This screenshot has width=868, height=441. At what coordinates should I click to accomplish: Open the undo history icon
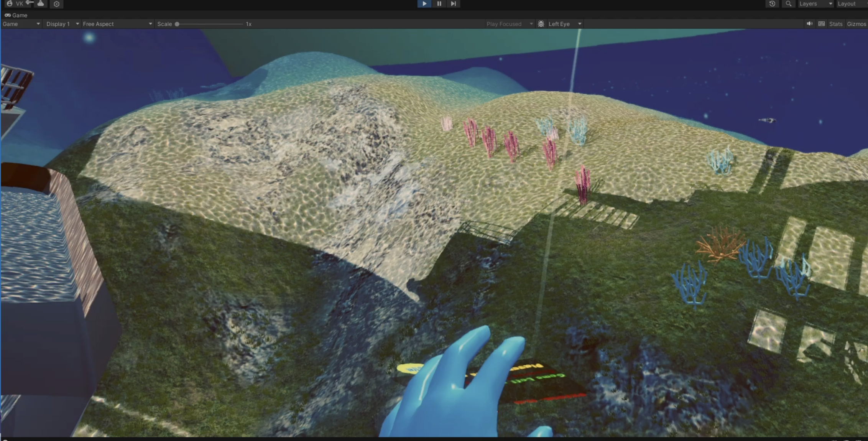pyautogui.click(x=772, y=3)
